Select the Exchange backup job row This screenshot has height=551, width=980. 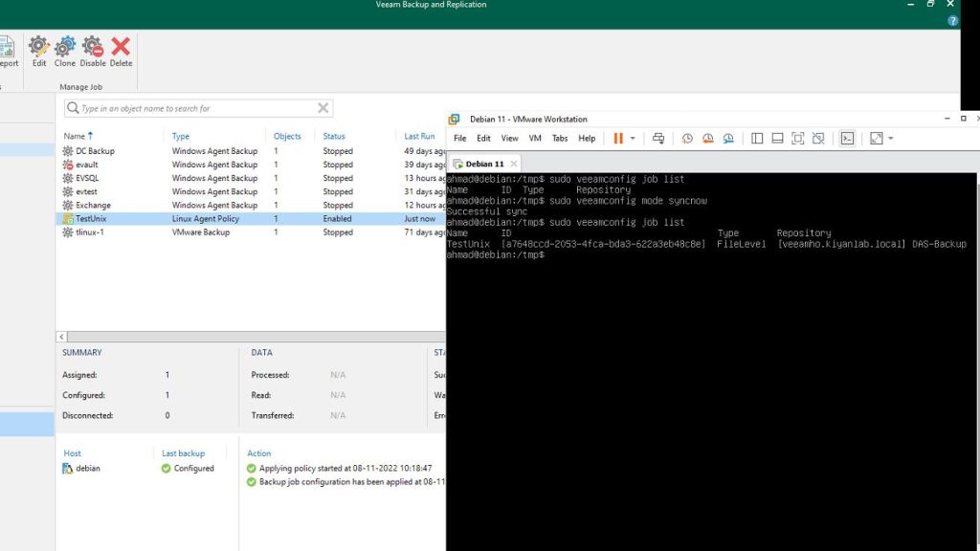[93, 205]
